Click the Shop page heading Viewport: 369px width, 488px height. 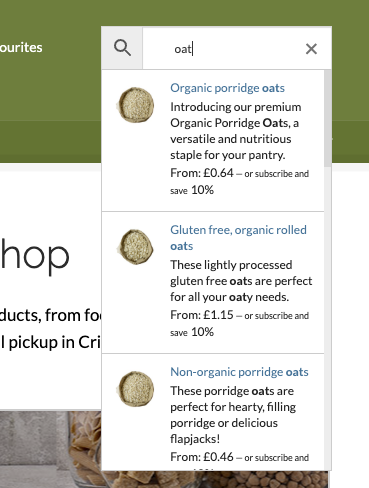click(x=35, y=257)
